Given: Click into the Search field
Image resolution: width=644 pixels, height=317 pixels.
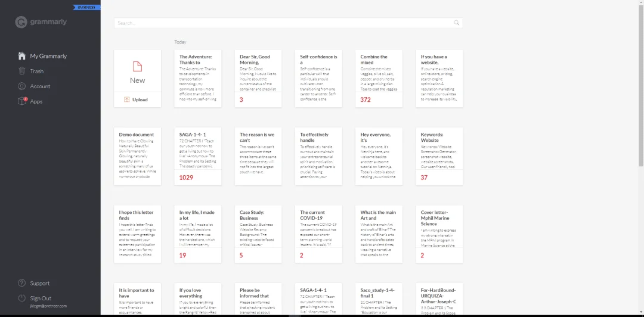Looking at the screenshot, I should pyautogui.click(x=289, y=23).
